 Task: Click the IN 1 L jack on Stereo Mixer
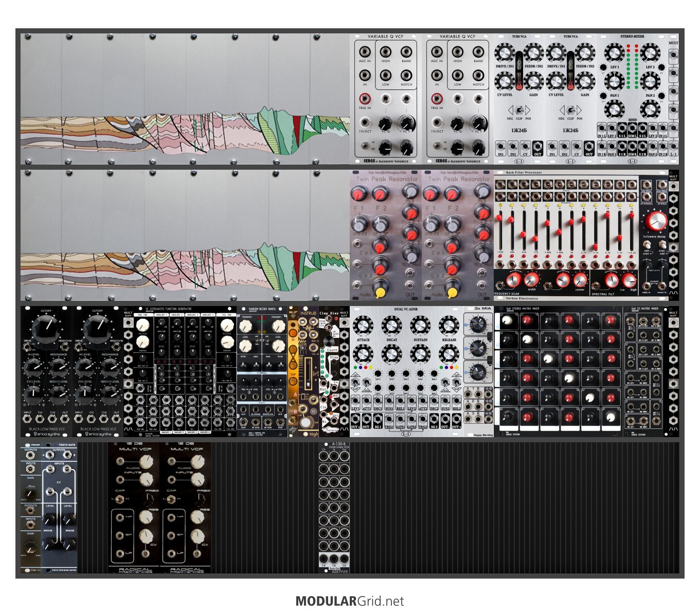pos(602,128)
